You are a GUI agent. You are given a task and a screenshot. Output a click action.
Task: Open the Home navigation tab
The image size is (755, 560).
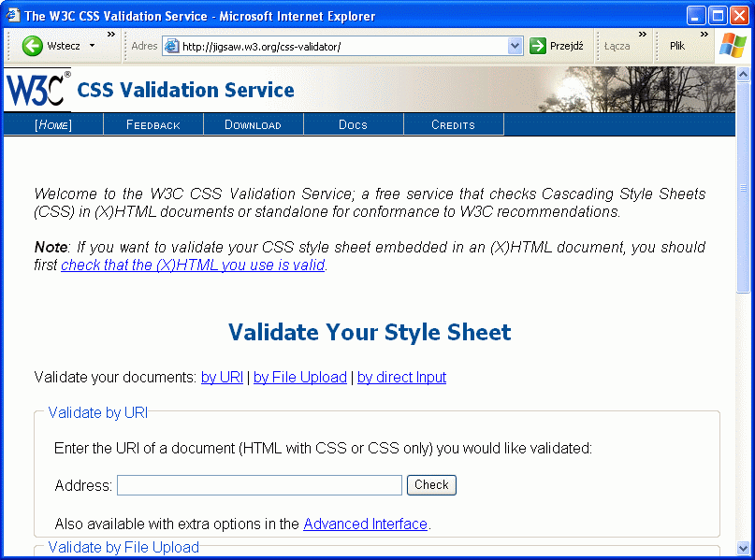coord(53,124)
